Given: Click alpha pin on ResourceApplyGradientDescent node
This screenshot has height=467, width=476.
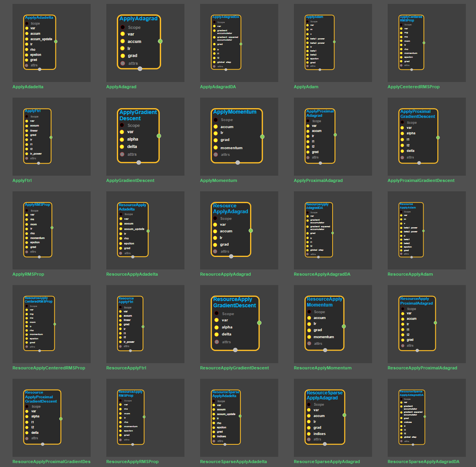Looking at the screenshot, I should click(217, 327).
